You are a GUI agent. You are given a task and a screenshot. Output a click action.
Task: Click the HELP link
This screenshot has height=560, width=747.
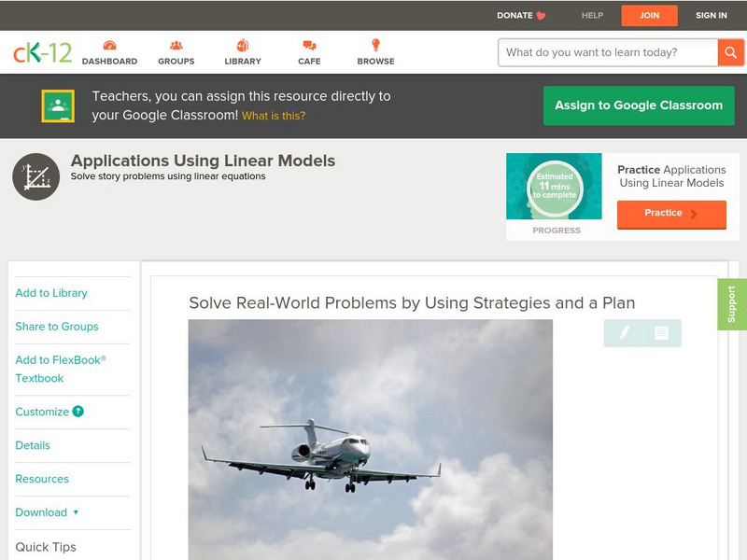(x=592, y=15)
